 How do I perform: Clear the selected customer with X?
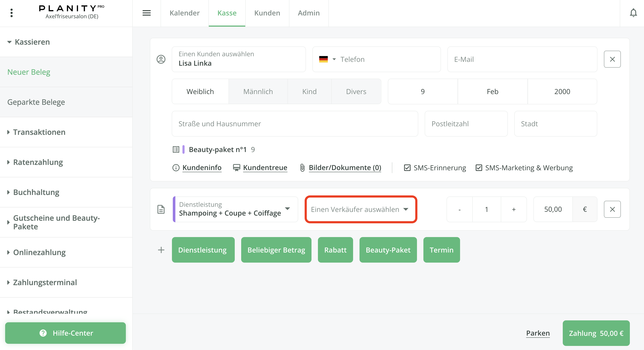(612, 59)
